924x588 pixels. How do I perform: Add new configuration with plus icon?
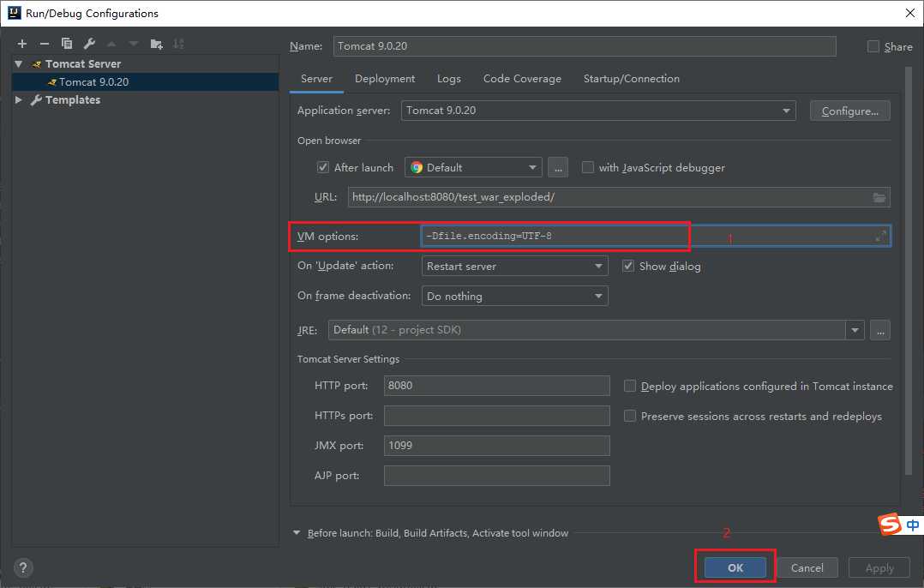pos(21,44)
